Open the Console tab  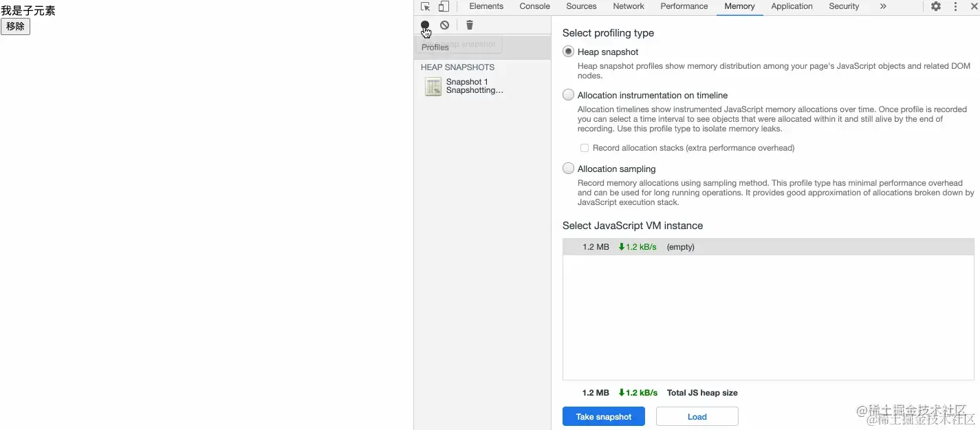(534, 6)
